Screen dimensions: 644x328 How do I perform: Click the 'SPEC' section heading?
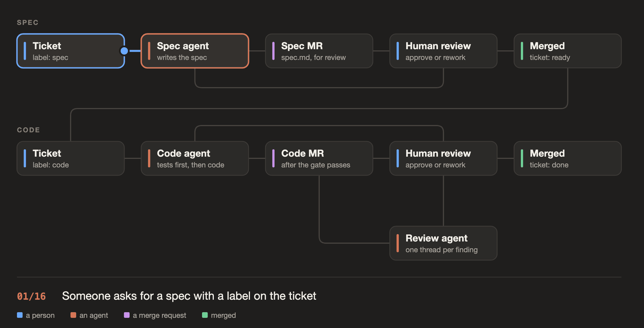(28, 23)
